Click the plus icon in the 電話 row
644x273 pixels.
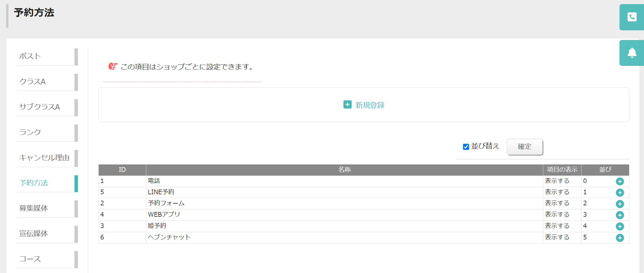tap(620, 181)
